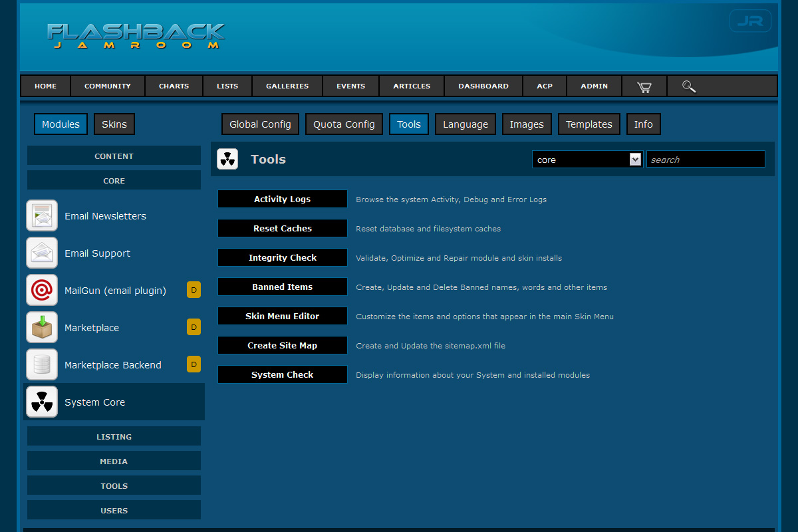Run the Integrity Check tool
Viewport: 798px width, 532px height.
[x=283, y=258]
